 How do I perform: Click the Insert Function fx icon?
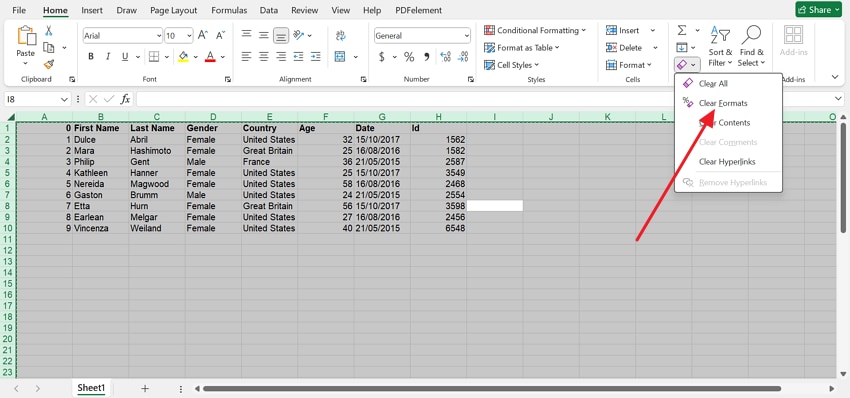click(125, 99)
